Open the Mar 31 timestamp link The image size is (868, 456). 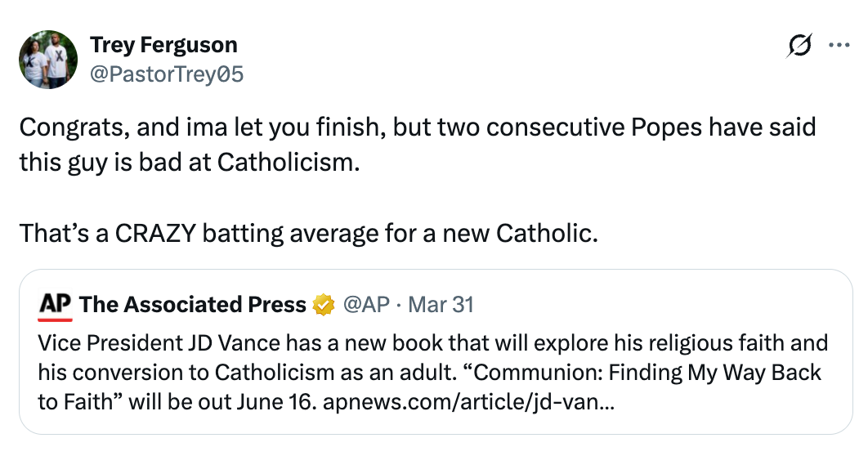(441, 306)
